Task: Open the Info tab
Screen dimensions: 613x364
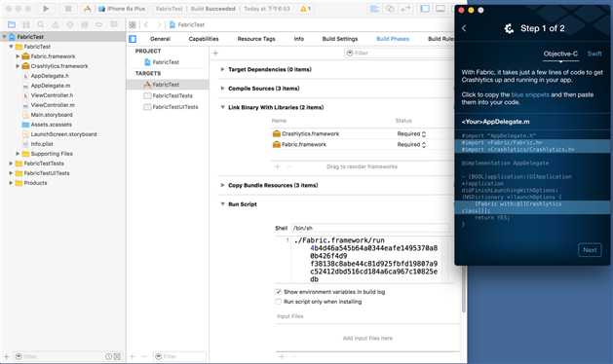Action: [x=298, y=39]
